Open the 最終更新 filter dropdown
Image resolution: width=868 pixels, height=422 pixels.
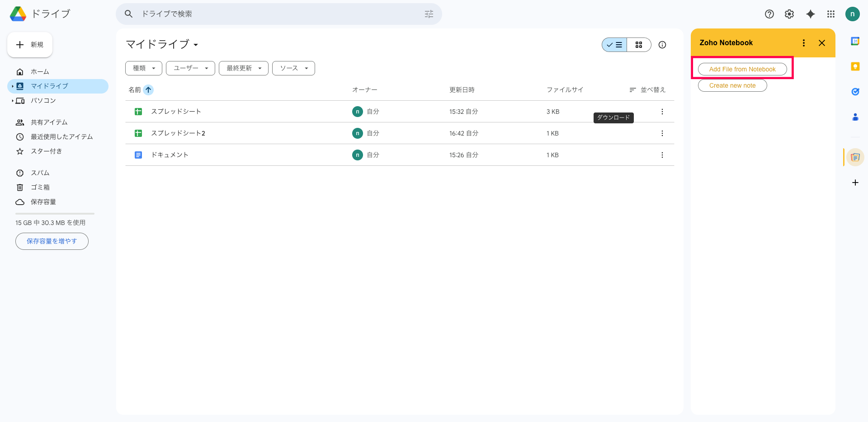click(x=244, y=68)
